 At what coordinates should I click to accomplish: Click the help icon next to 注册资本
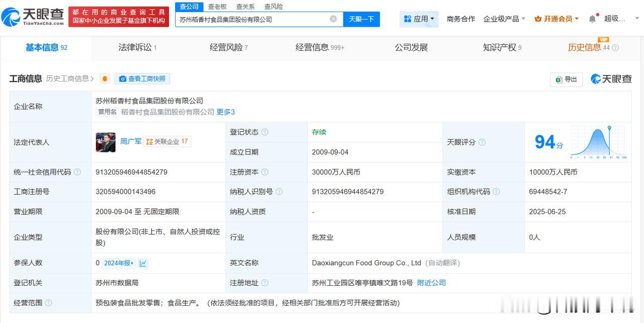265,172
